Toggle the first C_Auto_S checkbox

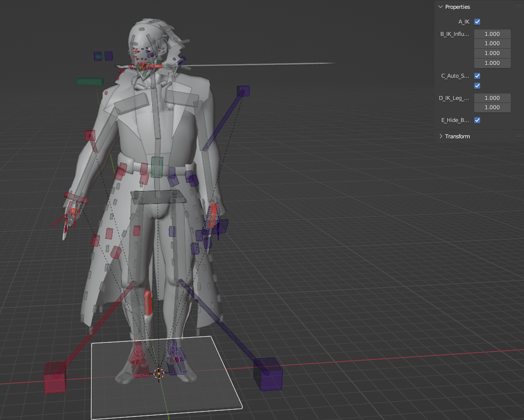click(477, 76)
